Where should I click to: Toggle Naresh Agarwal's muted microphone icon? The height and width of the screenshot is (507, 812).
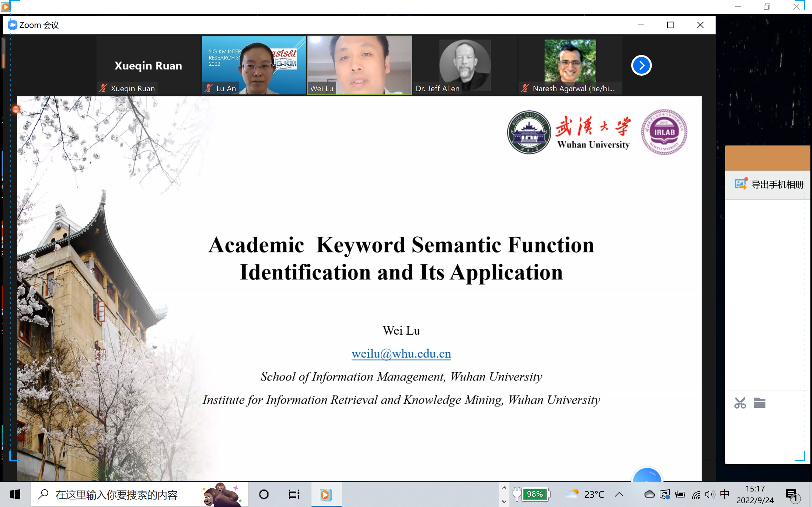point(525,88)
